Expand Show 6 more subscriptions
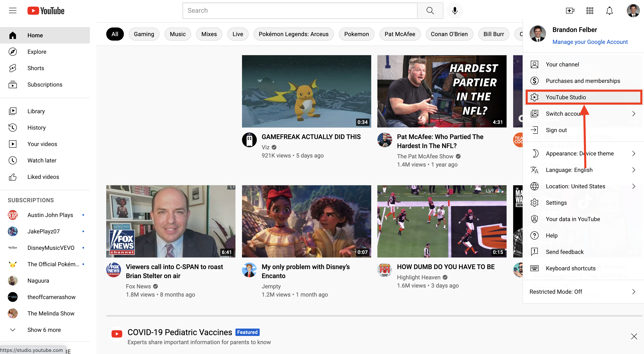Screen dimensions: 644x354 pyautogui.click(x=45, y=330)
